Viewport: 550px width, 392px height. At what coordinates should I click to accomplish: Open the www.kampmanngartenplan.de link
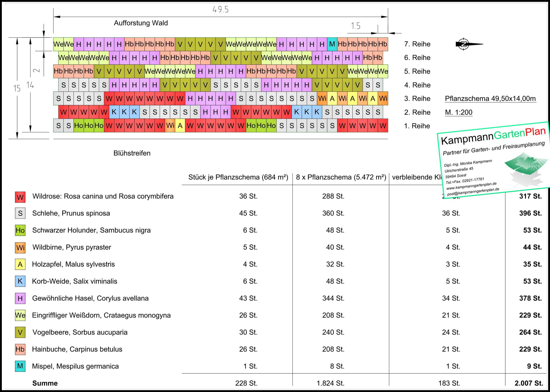471,186
